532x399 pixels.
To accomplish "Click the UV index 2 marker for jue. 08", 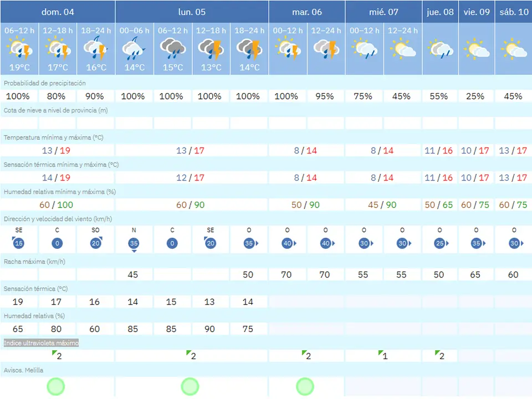I will [439, 355].
